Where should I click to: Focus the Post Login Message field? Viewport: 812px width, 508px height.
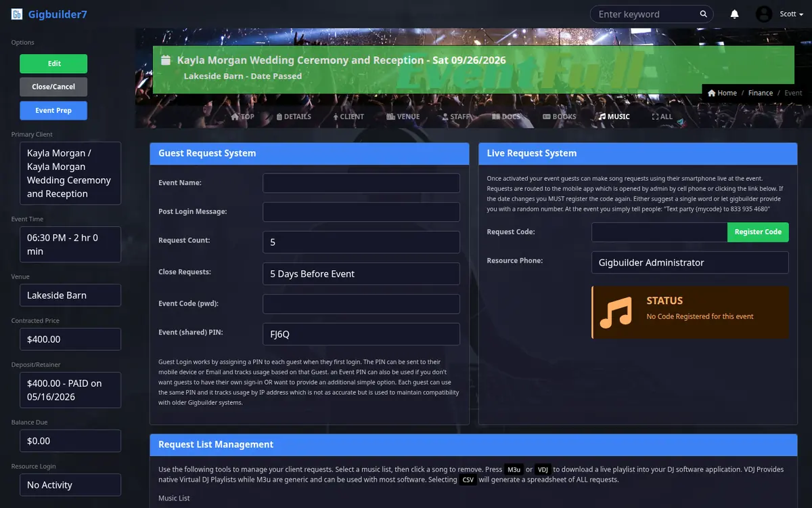tap(361, 212)
